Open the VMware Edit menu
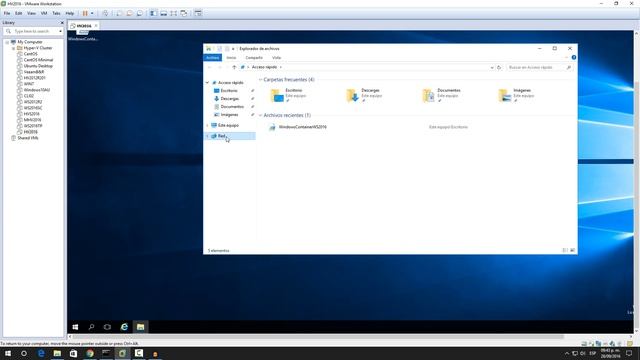Viewport: 640px width, 360px height. click(19, 13)
